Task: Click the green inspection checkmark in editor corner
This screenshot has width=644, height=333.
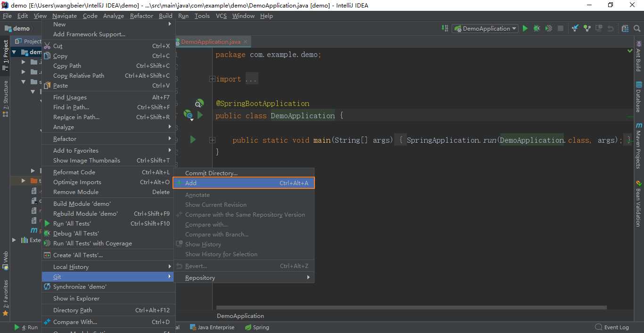Action: click(x=630, y=50)
